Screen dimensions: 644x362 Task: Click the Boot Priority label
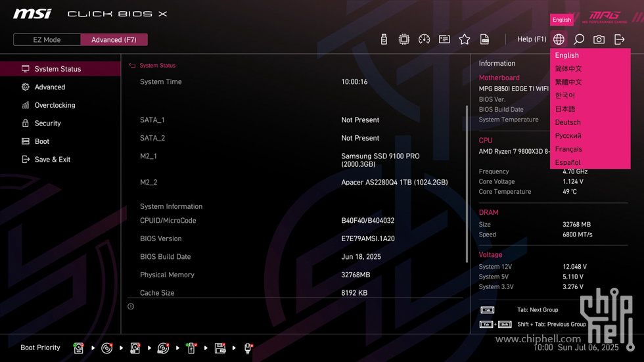point(40,348)
